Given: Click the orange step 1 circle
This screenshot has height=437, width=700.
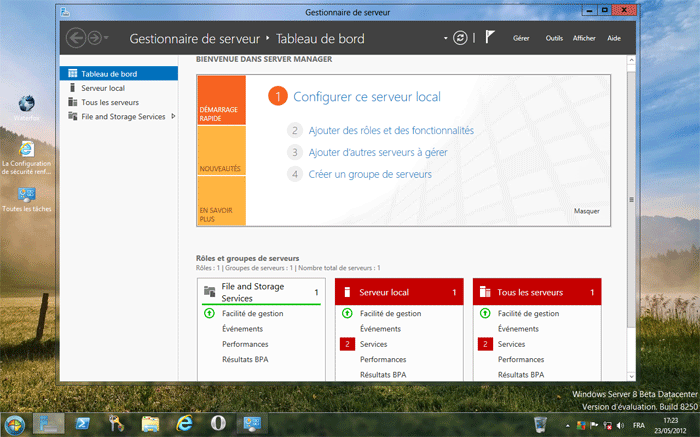Looking at the screenshot, I should [278, 96].
